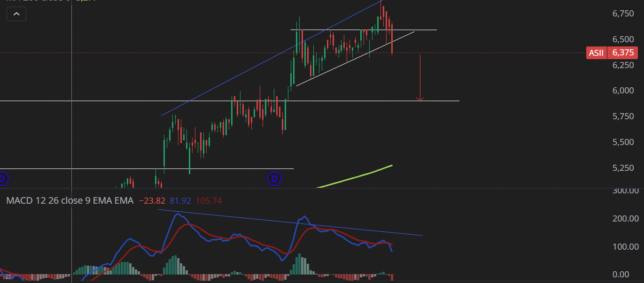Viewport: 644px width, 283px height.
Task: Open the MACD 12 26 close 9 legend title
Action: (x=70, y=201)
